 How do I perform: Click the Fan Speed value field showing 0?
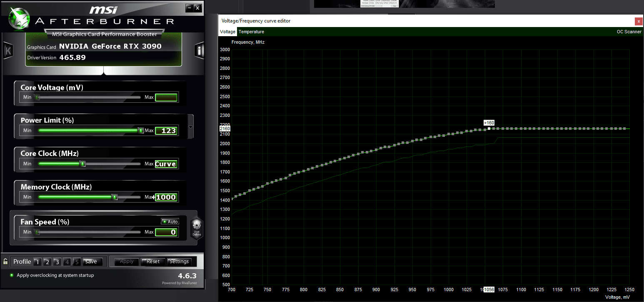click(x=167, y=232)
